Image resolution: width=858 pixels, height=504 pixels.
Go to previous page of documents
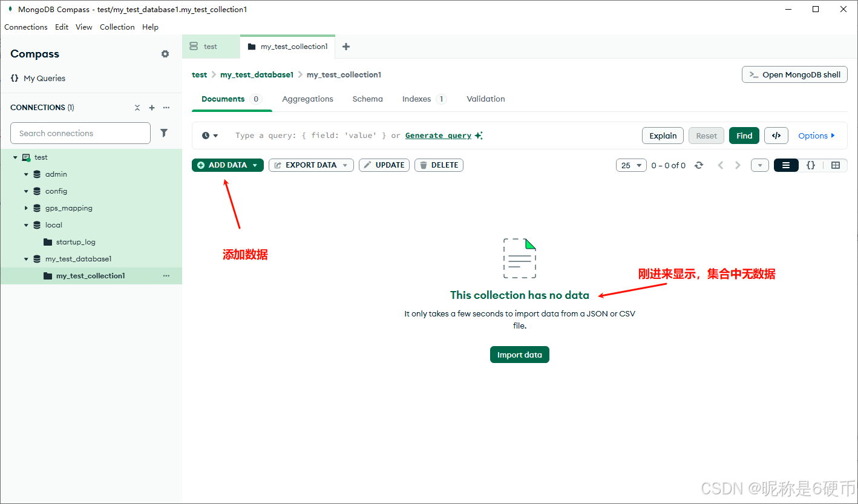pos(720,165)
